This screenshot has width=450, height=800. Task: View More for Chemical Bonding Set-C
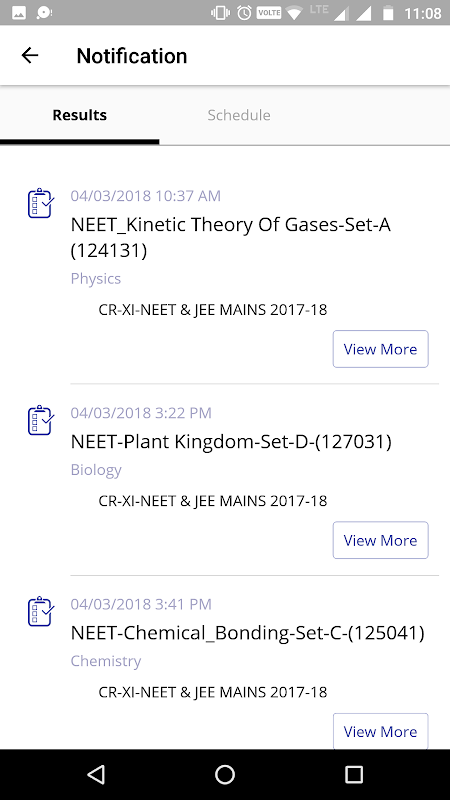click(381, 731)
